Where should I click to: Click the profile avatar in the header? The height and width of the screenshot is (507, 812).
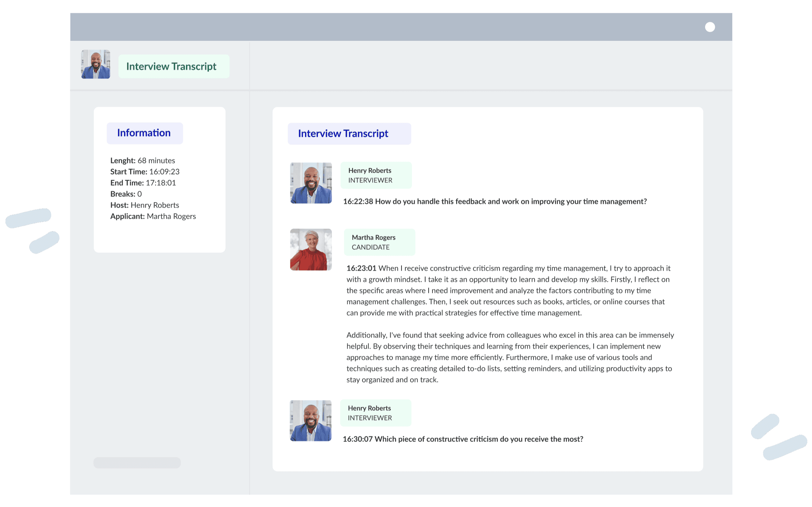pyautogui.click(x=96, y=64)
